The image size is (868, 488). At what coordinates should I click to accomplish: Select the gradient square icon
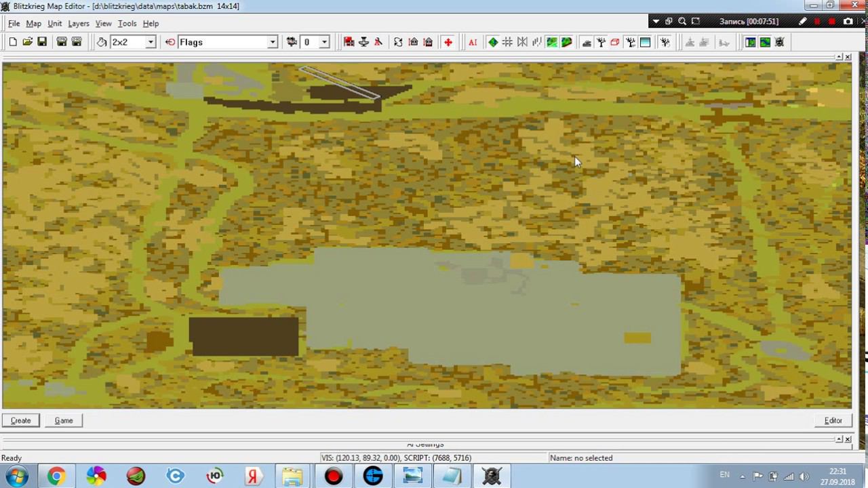(645, 42)
